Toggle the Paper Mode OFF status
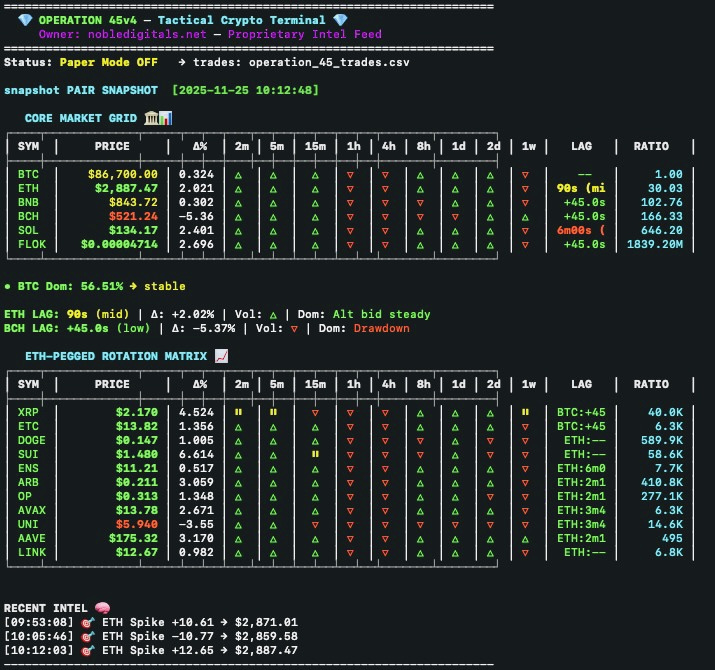This screenshot has width=715, height=670. click(x=108, y=62)
